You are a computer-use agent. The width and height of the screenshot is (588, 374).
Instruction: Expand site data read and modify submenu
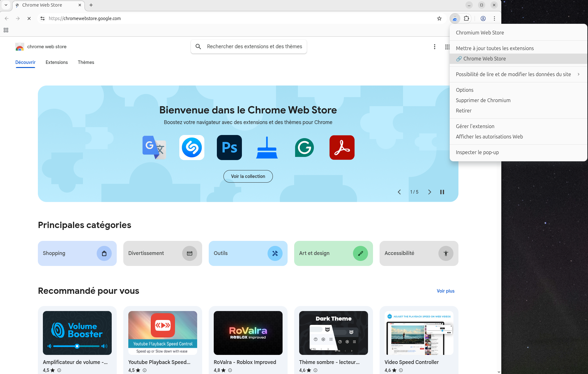pyautogui.click(x=518, y=74)
